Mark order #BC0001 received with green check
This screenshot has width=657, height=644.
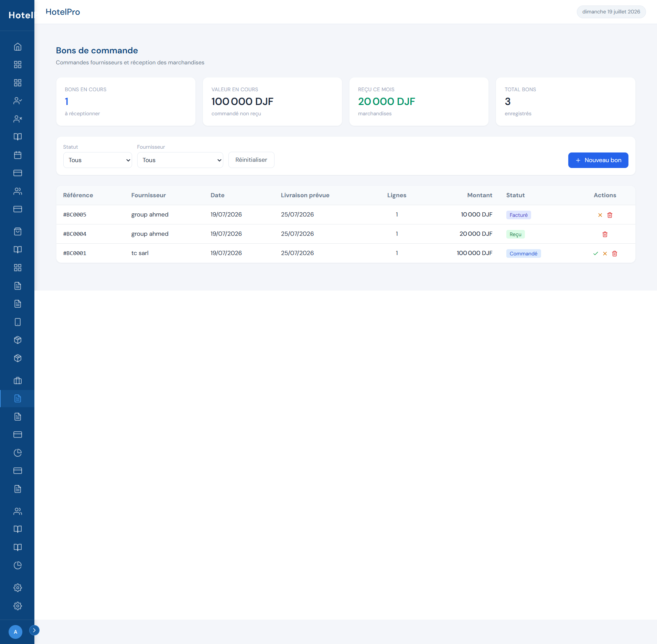[595, 254]
